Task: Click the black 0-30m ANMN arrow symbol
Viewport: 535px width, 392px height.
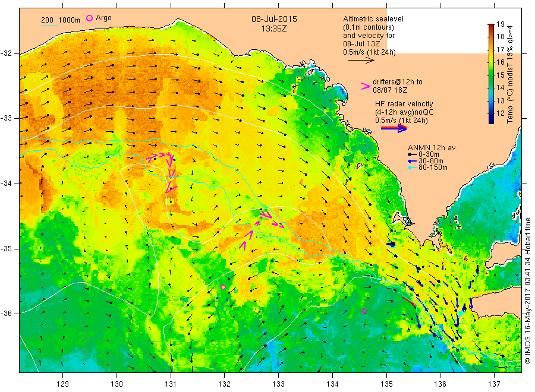Action: [412, 155]
